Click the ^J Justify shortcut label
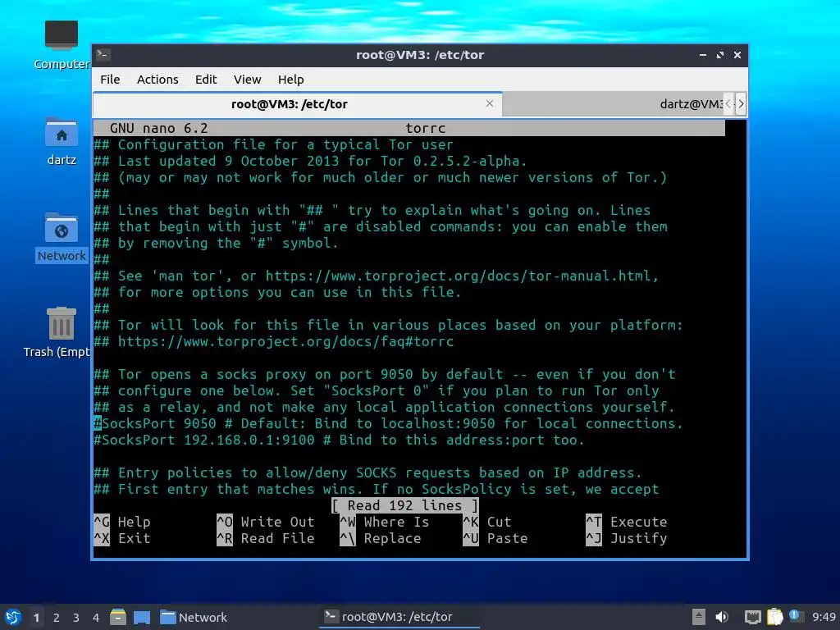 point(626,538)
